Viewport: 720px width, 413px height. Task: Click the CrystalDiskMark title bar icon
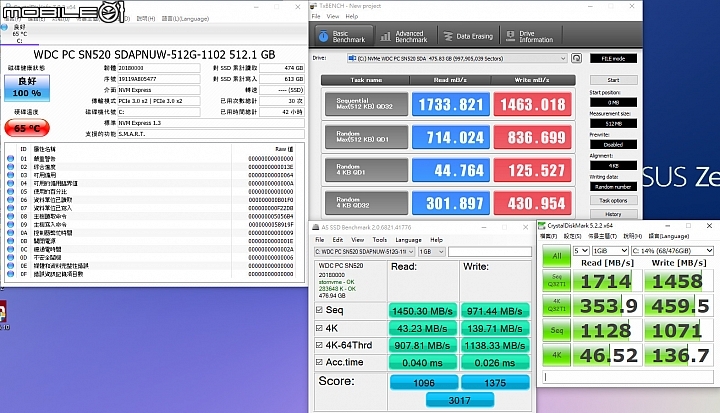[542, 226]
